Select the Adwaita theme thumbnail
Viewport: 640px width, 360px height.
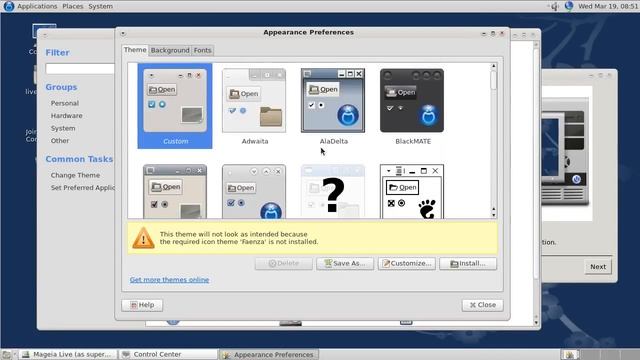pyautogui.click(x=254, y=106)
